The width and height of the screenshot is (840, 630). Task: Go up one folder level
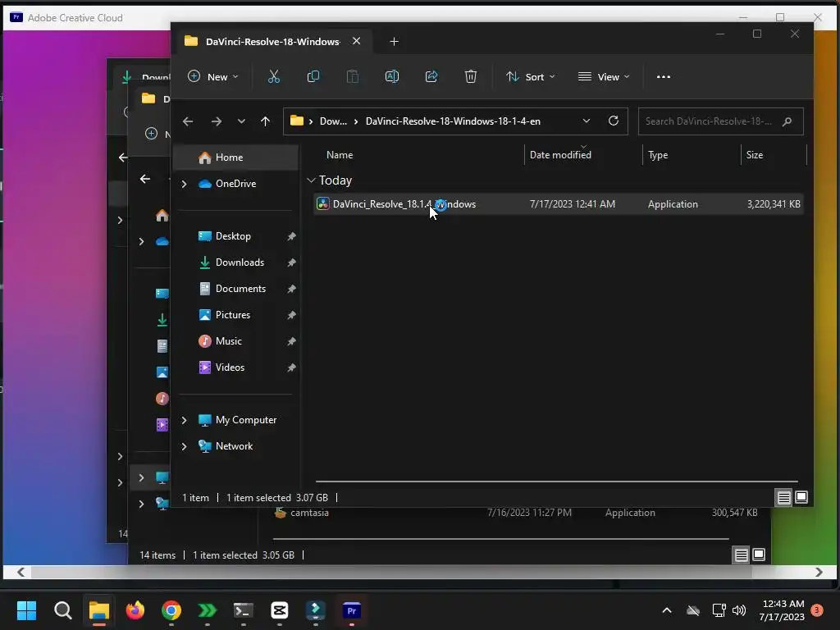265,121
